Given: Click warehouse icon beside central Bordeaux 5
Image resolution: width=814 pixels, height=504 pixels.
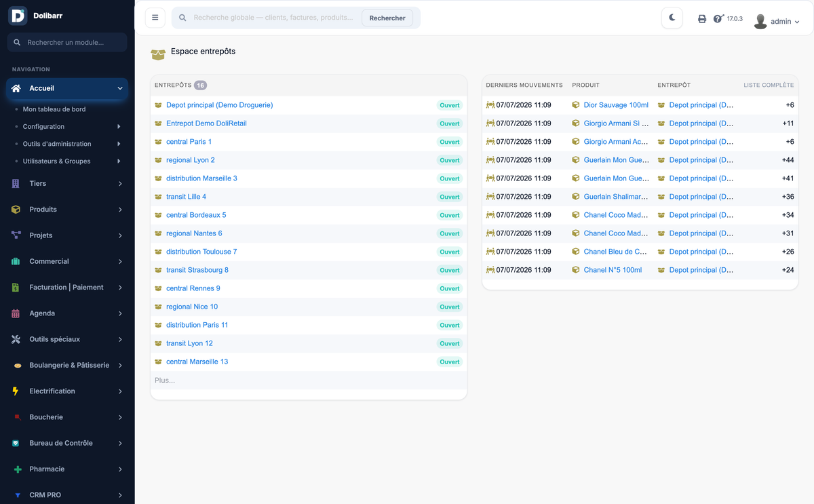Looking at the screenshot, I should [x=159, y=215].
